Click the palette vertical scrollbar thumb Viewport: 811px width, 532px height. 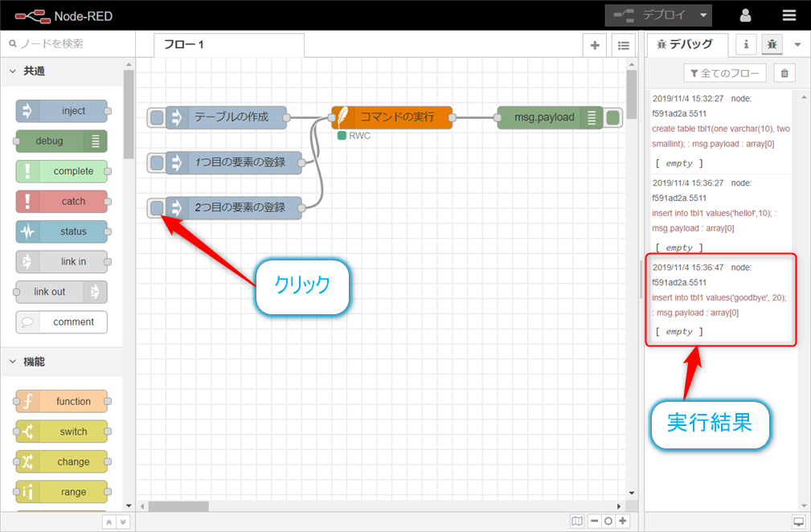(x=129, y=114)
